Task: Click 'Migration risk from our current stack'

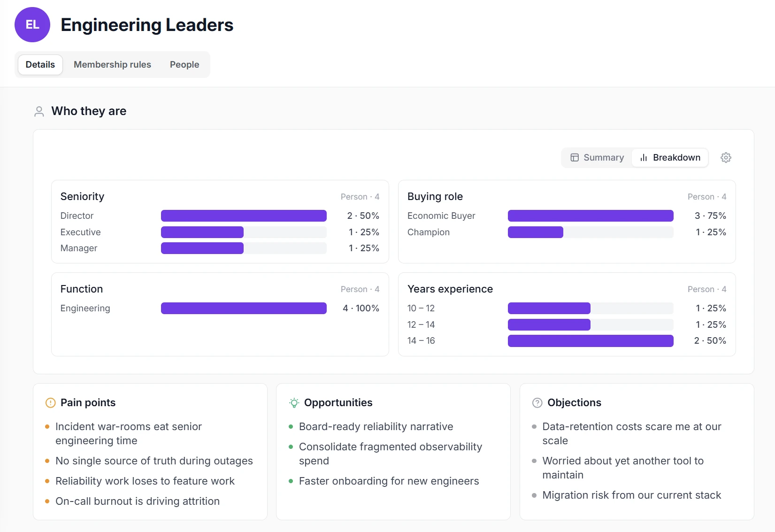Action: 632,495
